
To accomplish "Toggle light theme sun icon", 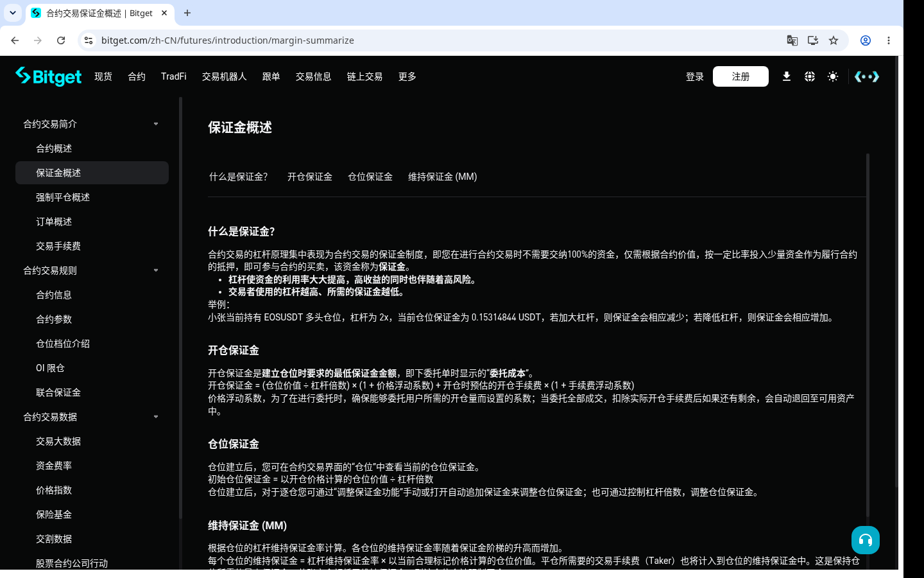I will [x=833, y=76].
